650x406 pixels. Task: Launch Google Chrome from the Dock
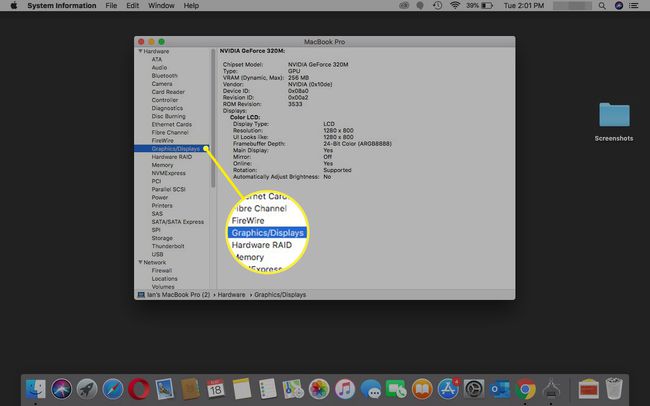525,389
